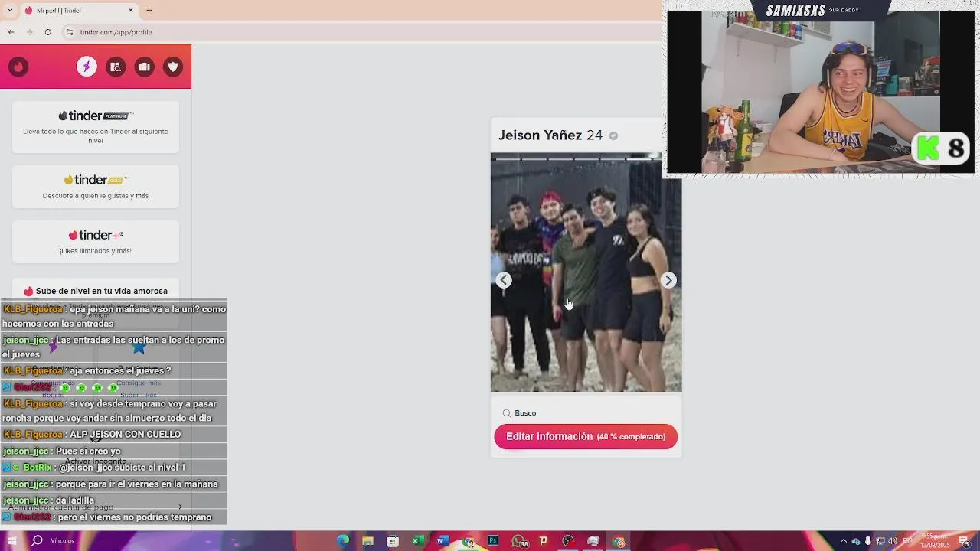Show the next profile photo
The height and width of the screenshot is (551, 980).
[668, 280]
